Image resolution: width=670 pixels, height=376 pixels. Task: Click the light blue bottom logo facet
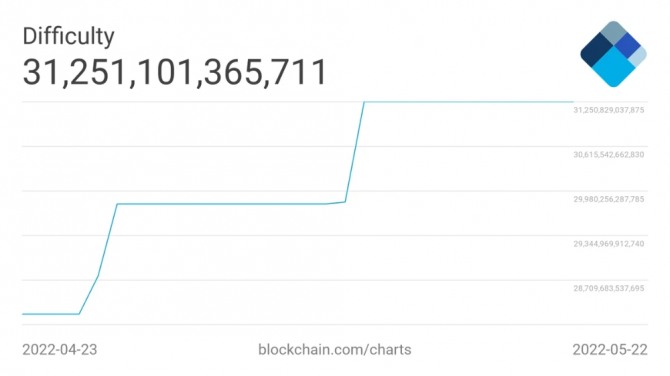tap(614, 68)
